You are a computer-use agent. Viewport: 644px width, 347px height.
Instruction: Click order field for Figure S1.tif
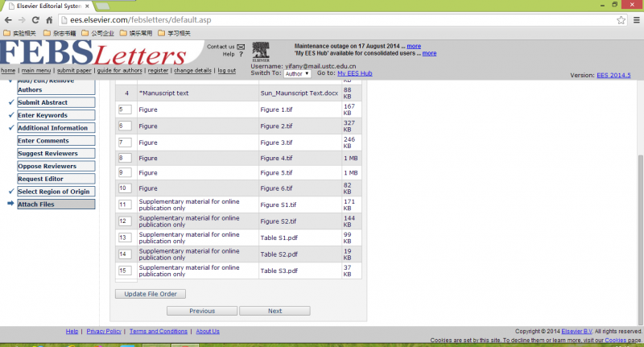pos(125,204)
